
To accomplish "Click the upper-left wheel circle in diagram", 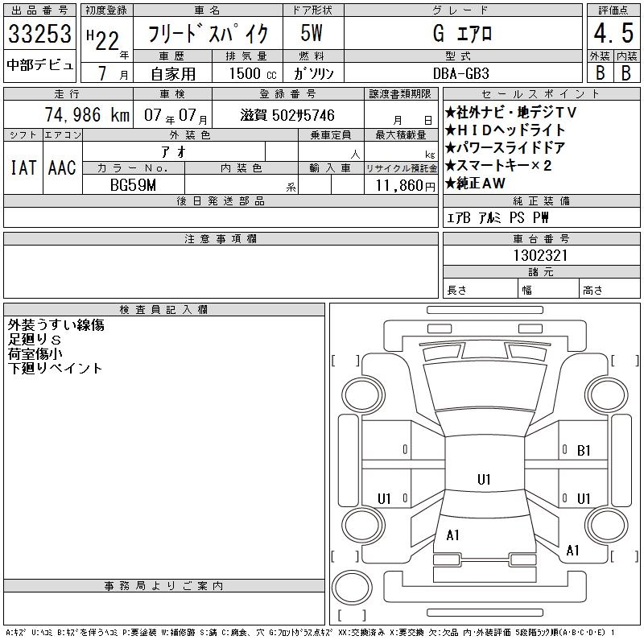I will [363, 396].
